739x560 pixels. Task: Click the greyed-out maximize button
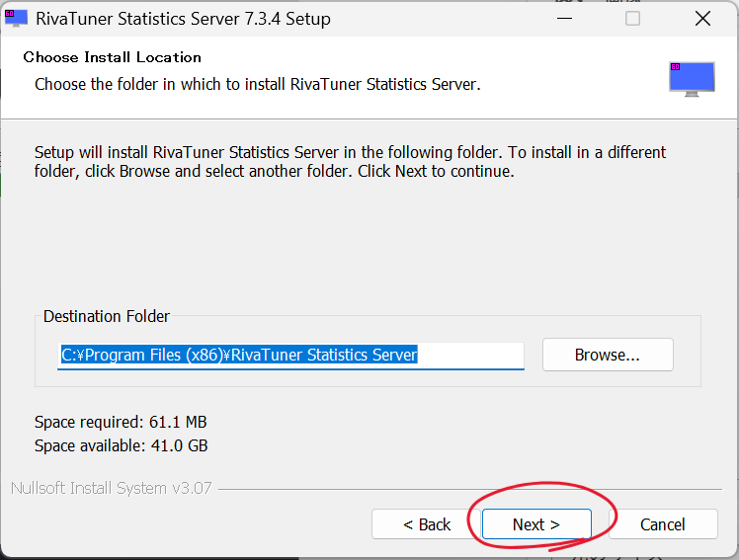click(x=632, y=19)
